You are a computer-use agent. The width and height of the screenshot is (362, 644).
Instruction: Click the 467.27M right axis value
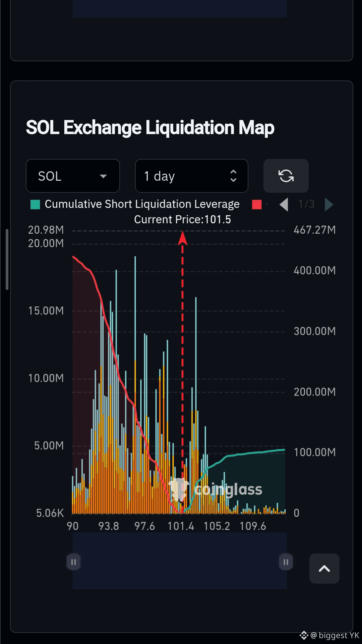pyautogui.click(x=315, y=230)
